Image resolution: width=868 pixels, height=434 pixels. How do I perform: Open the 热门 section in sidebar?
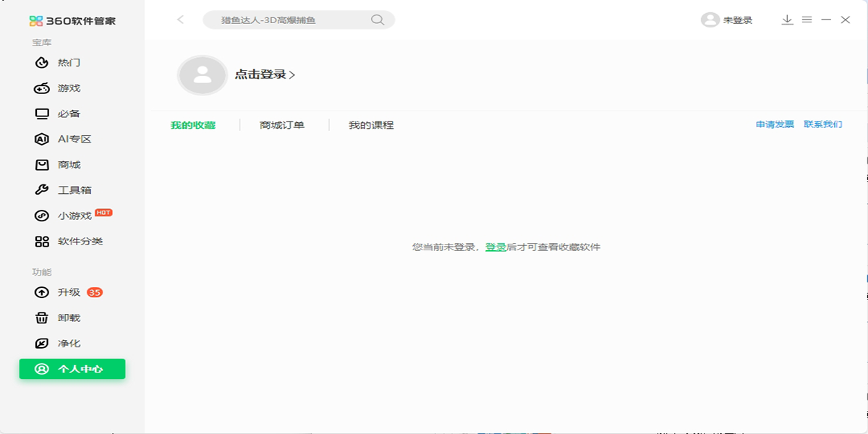[69, 63]
